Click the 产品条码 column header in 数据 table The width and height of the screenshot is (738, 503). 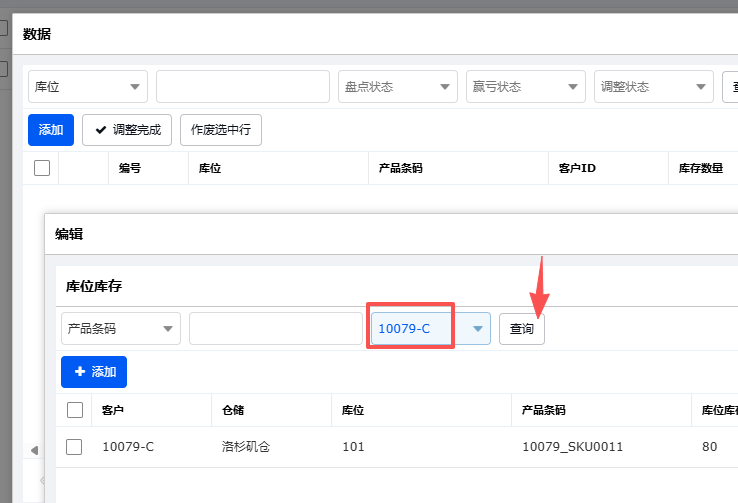400,168
